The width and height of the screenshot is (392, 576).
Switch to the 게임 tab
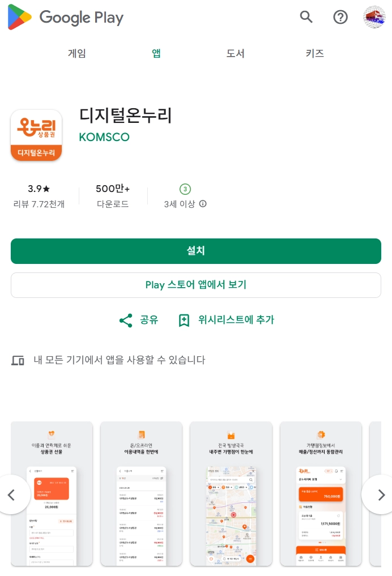pos(76,53)
